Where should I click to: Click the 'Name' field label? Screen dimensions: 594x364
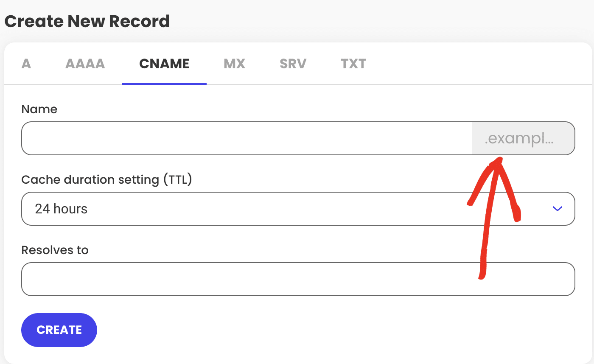[x=39, y=109]
